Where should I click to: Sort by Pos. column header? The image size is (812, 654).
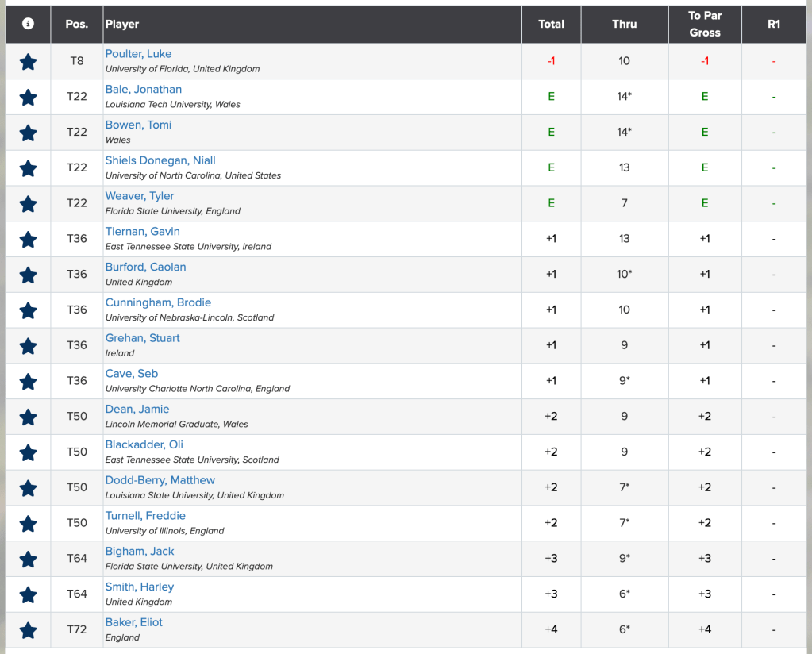[x=77, y=24]
